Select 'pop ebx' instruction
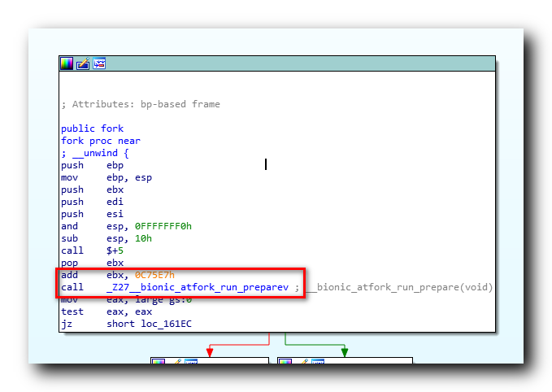The width and height of the screenshot is (552, 392). (x=92, y=263)
